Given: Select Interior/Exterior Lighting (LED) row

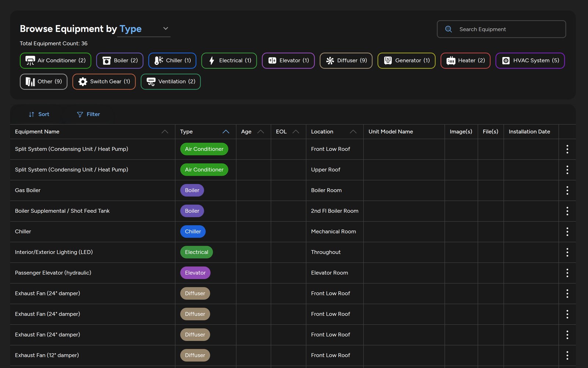Looking at the screenshot, I should click(293, 252).
